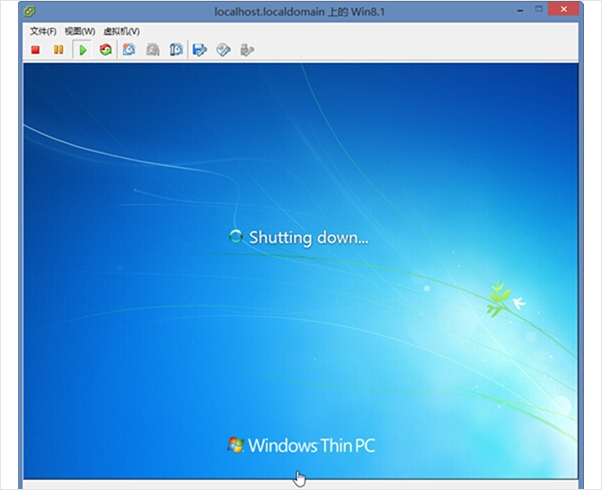Minimize the Win8.1 console window
Image resolution: width=602 pixels, height=490 pixels.
click(520, 10)
